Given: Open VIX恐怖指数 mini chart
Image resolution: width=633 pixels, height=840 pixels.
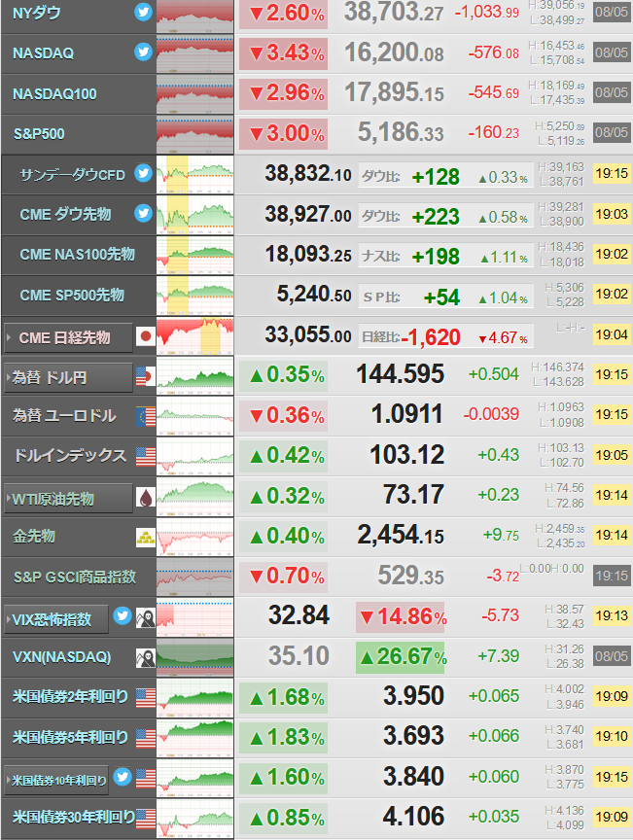Looking at the screenshot, I should tap(195, 617).
